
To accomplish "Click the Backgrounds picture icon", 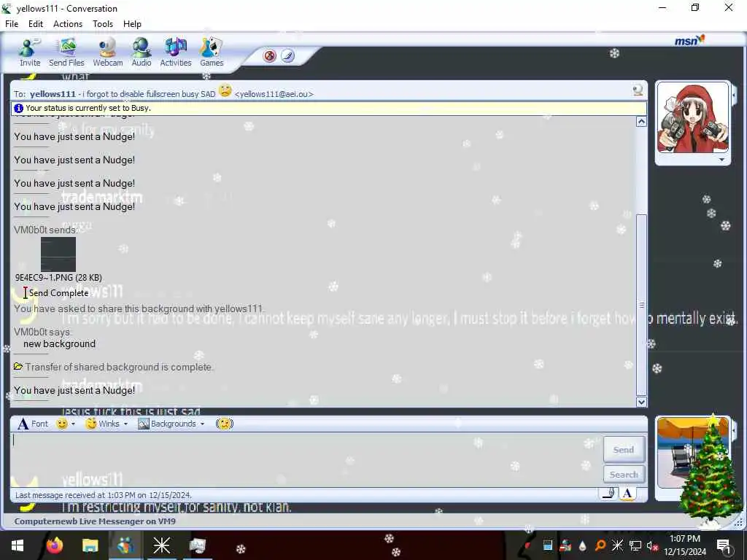I will coord(144,424).
